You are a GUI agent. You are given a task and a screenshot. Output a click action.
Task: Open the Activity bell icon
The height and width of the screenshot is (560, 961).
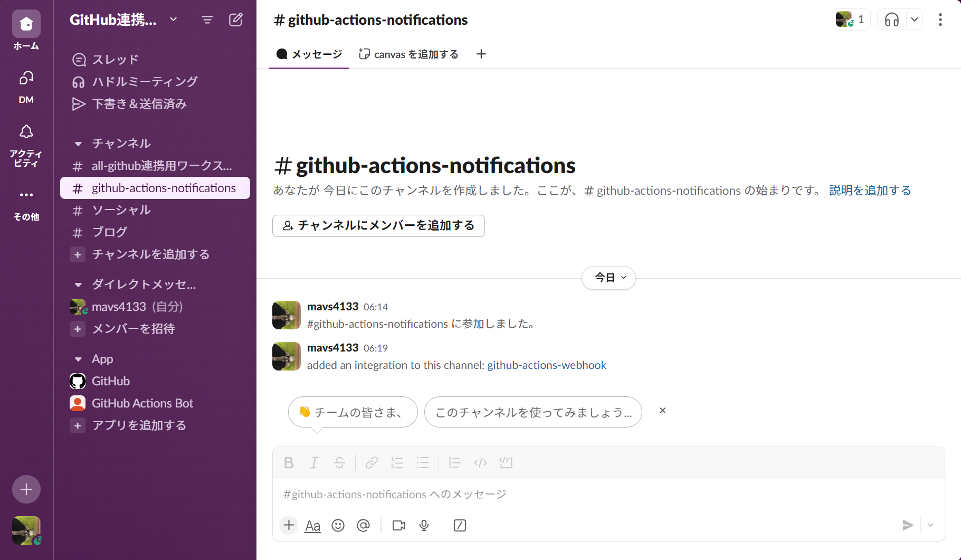pos(26,131)
